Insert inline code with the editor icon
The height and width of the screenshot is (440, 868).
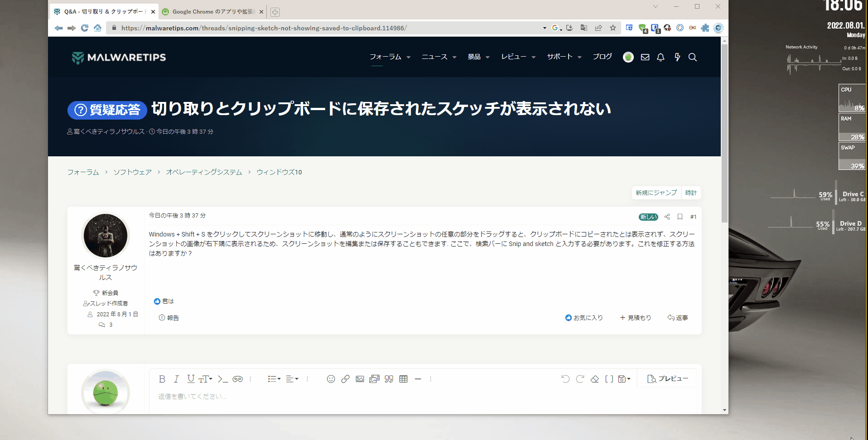pos(223,379)
